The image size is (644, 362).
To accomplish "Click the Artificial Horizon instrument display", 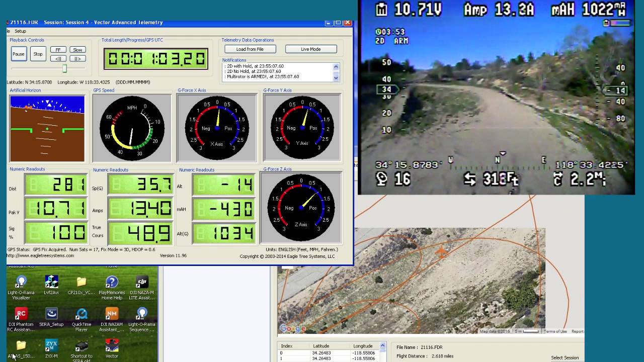I will (47, 128).
